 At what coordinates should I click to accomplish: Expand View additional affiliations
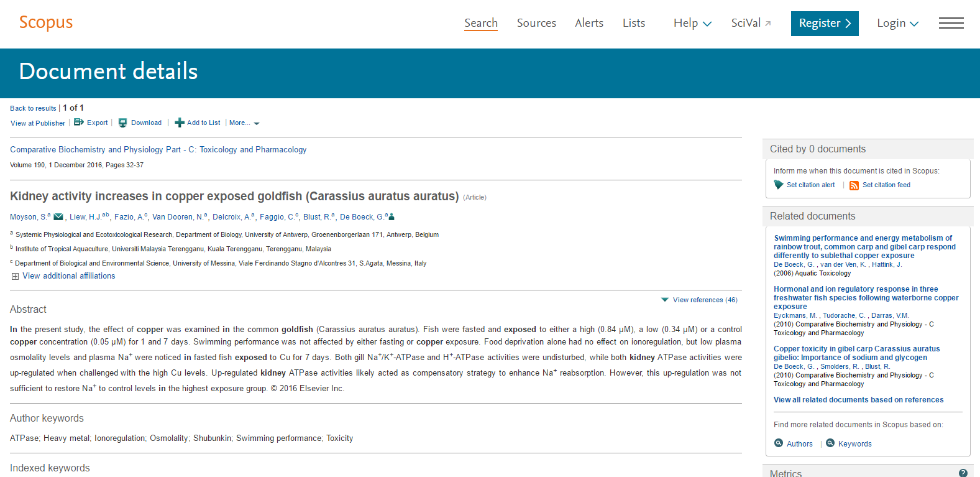coord(63,276)
